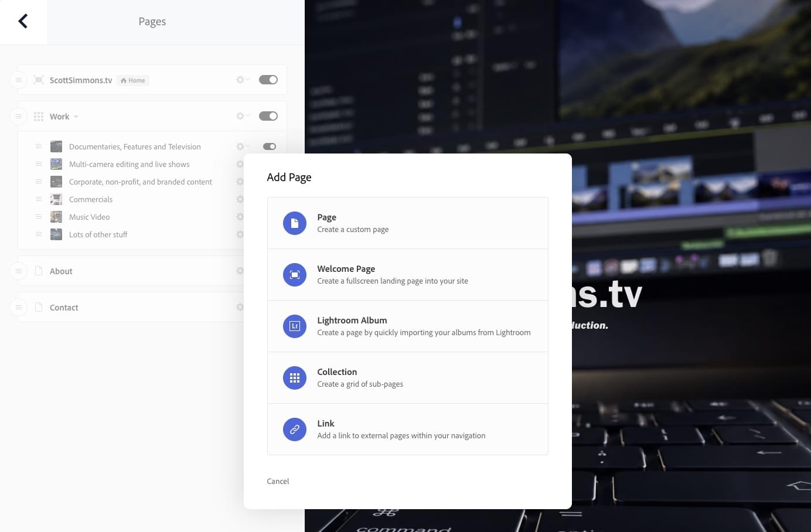
Task: Select the Music Video thumbnail
Action: point(56,217)
